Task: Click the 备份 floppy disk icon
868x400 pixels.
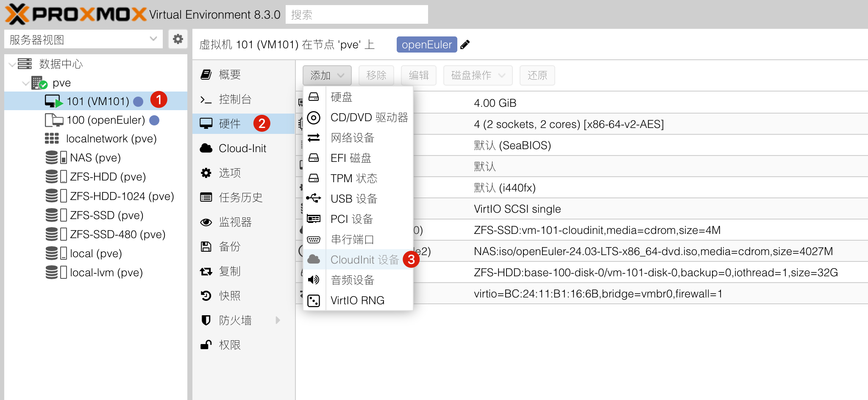Action: click(206, 247)
